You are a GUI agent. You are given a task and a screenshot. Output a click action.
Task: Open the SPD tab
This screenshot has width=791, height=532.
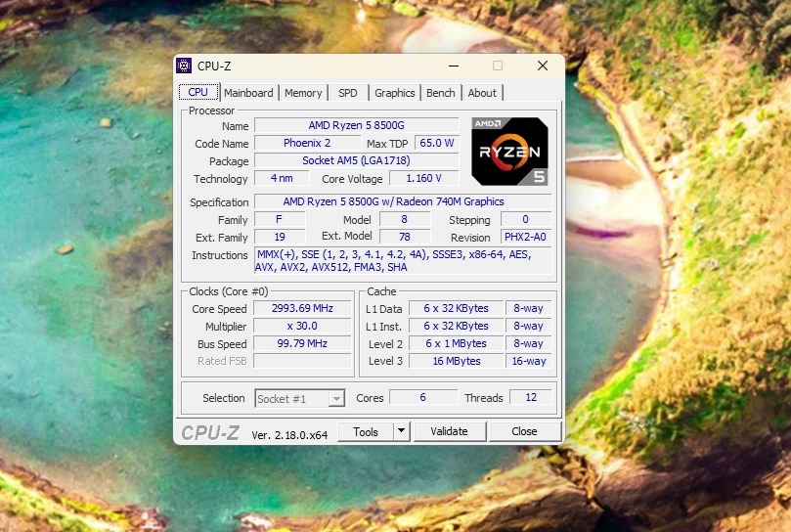[347, 93]
